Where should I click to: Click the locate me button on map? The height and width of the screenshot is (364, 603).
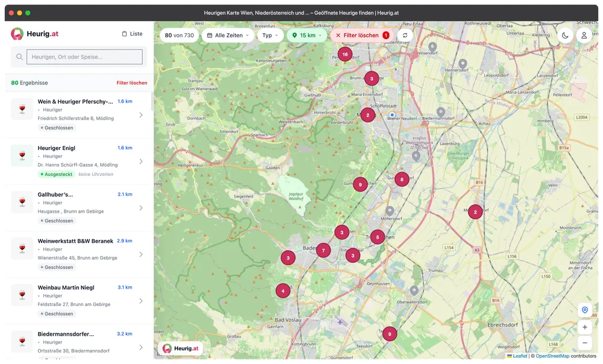click(x=584, y=310)
